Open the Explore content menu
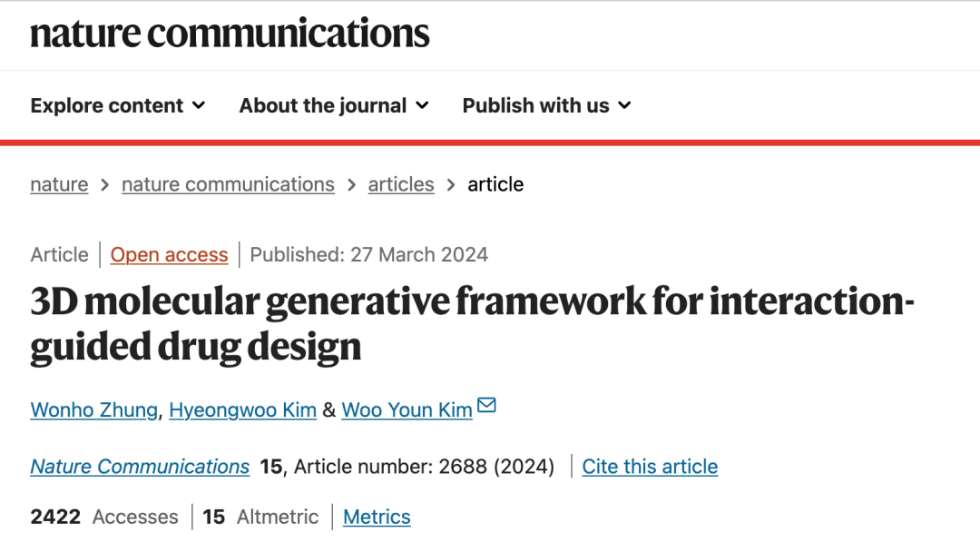 [x=117, y=105]
